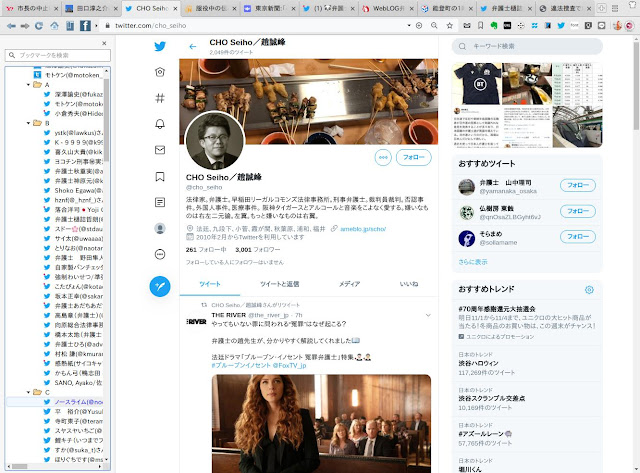Open #70周年感謝還元大抽選会 promoted trend
Image resolution: width=640 pixels, height=473 pixels.
[x=497, y=309]
